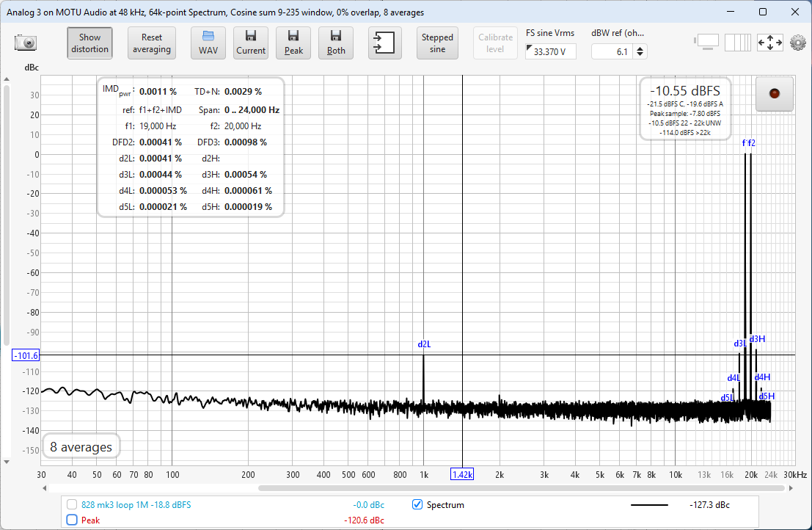Click the TD+N 0.0029 % value
Viewport: 812px width, 530px height.
click(243, 92)
